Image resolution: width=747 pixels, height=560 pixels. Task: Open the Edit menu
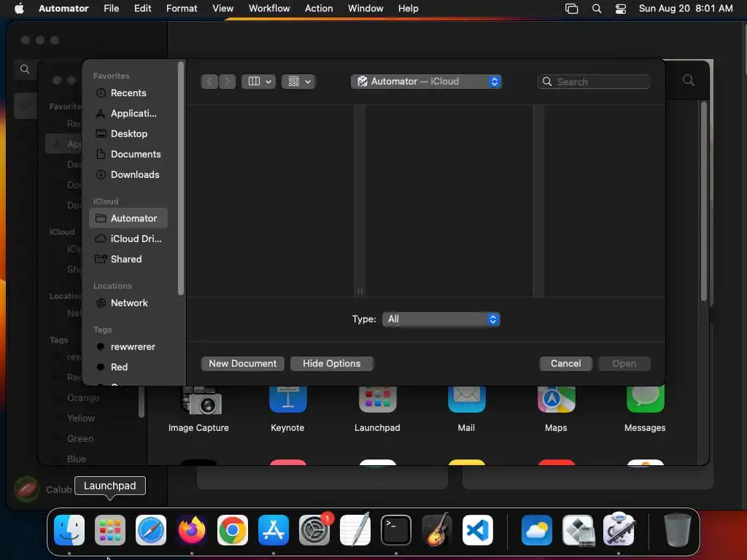[x=142, y=9]
